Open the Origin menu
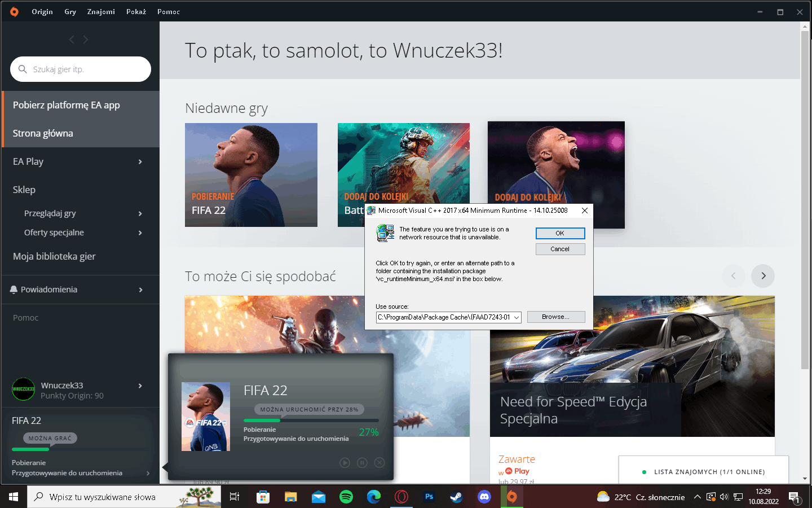This screenshot has height=508, width=812. (42, 11)
